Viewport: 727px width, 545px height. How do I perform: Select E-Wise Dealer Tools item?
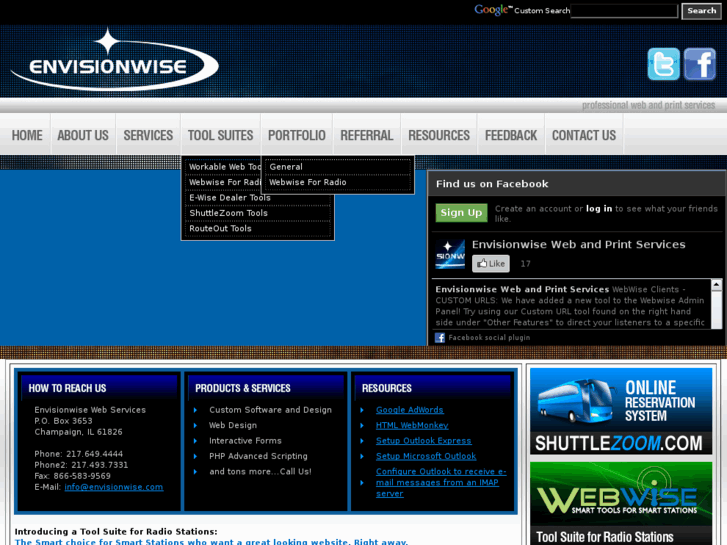(x=257, y=198)
